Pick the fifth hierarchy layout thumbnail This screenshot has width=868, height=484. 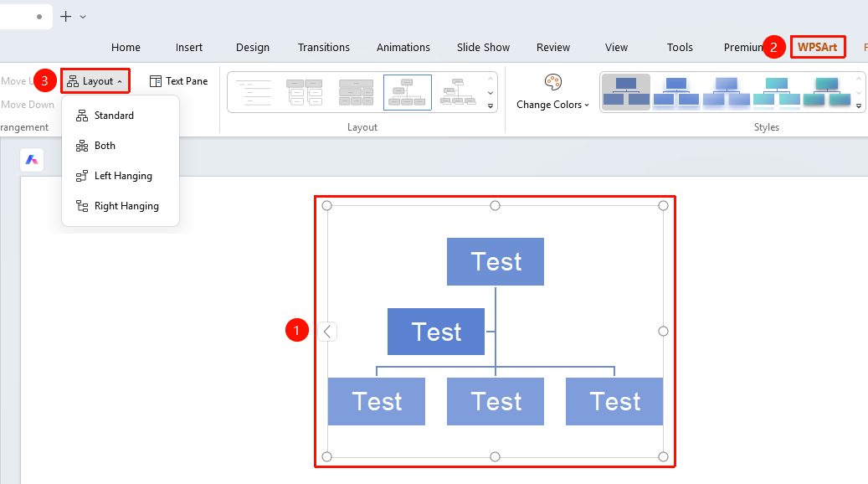pyautogui.click(x=458, y=92)
